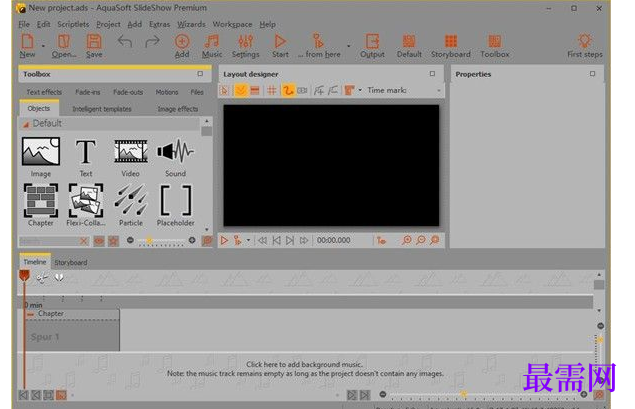Play preview in Layout designer
Image resolution: width=635 pixels, height=409 pixels.
coord(224,241)
